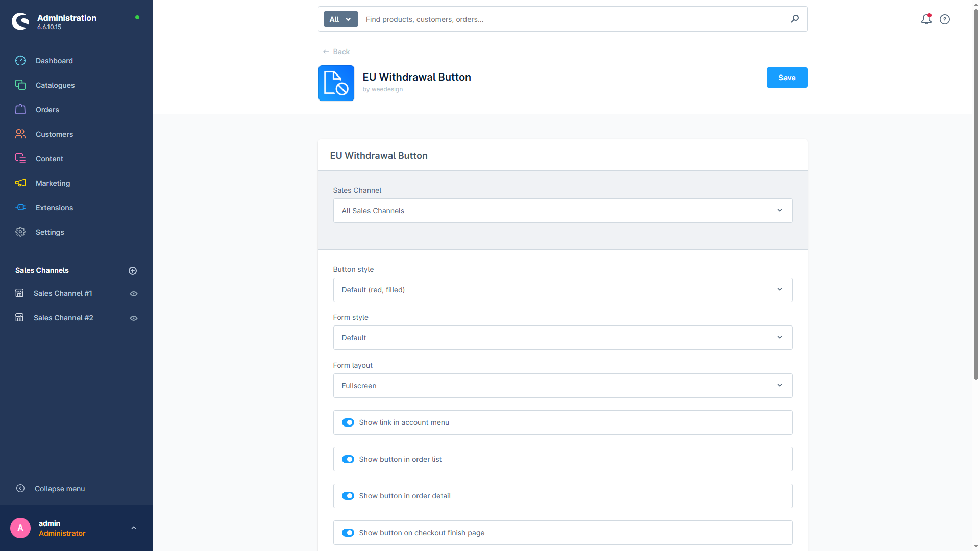980x551 pixels.
Task: Click the Dashboard gauge icon
Action: [20, 61]
